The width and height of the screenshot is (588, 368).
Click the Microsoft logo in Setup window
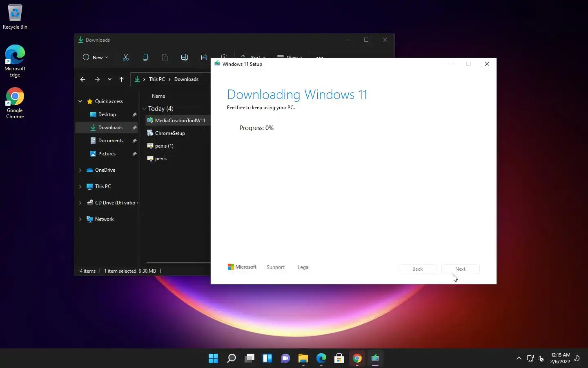coord(242,267)
